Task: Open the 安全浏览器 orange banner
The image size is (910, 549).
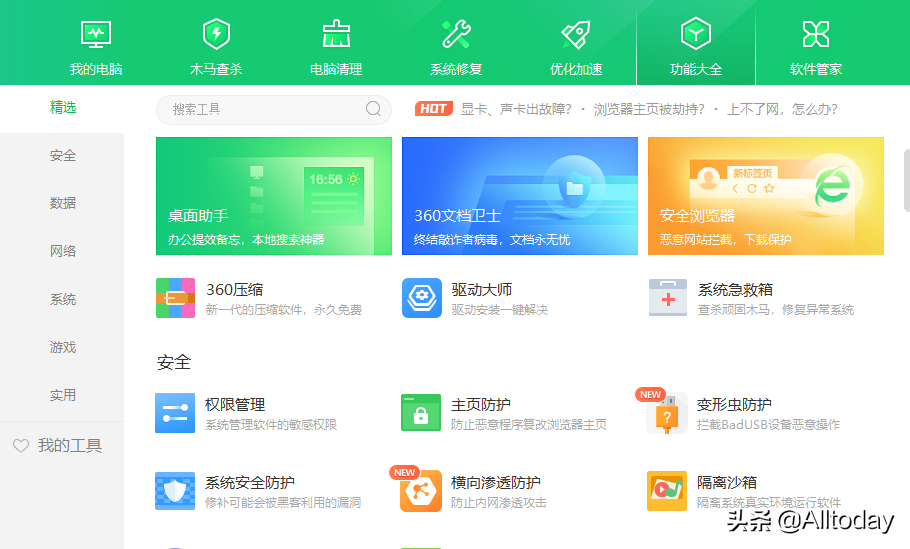Action: pyautogui.click(x=766, y=196)
